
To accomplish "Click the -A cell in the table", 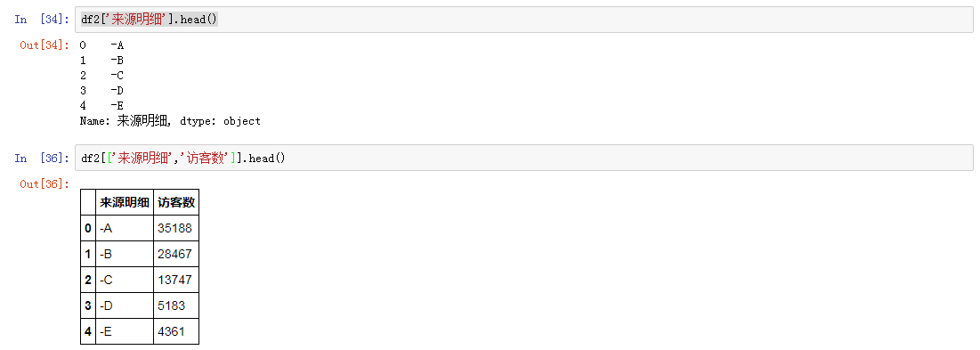I will [x=125, y=229].
